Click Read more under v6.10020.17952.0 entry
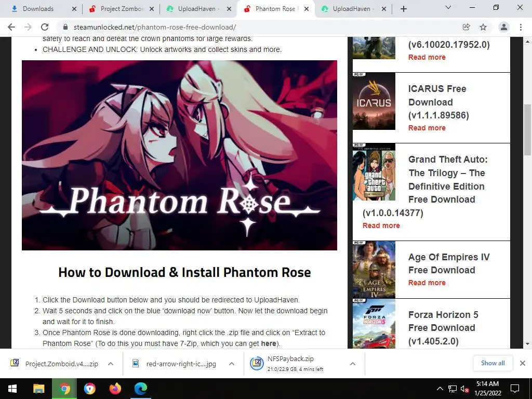The width and height of the screenshot is (532, 399). 427,57
